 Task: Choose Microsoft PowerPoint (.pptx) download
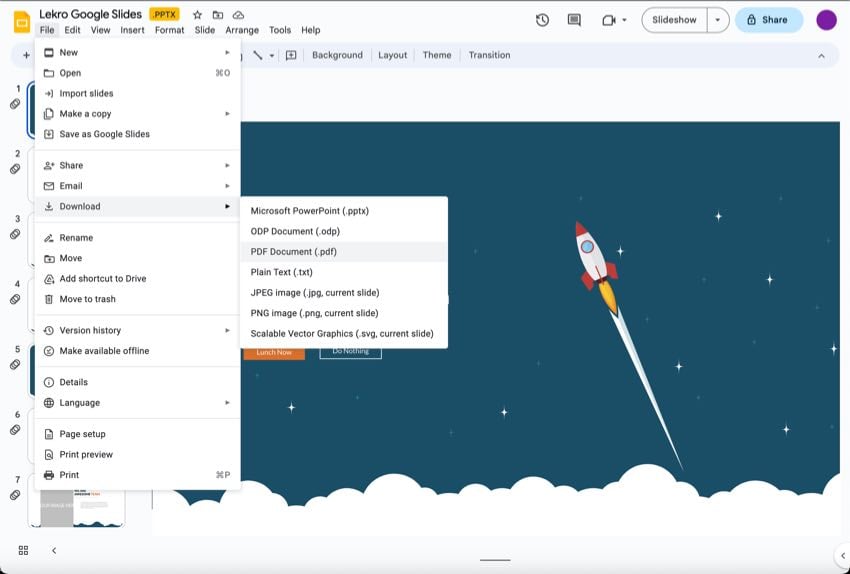[x=309, y=211]
